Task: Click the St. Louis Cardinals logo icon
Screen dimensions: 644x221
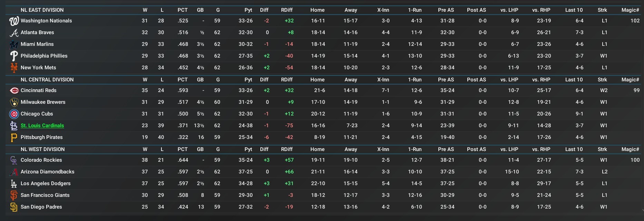Action: pos(14,126)
